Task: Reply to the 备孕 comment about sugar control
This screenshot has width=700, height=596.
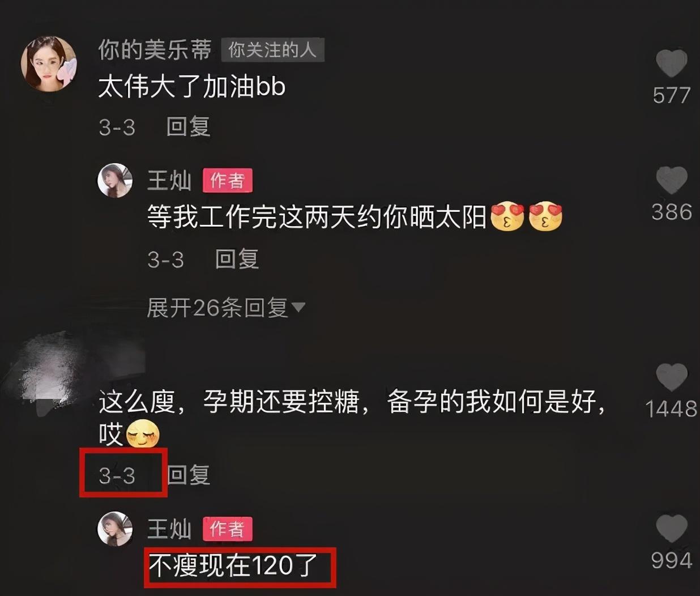Action: (189, 475)
